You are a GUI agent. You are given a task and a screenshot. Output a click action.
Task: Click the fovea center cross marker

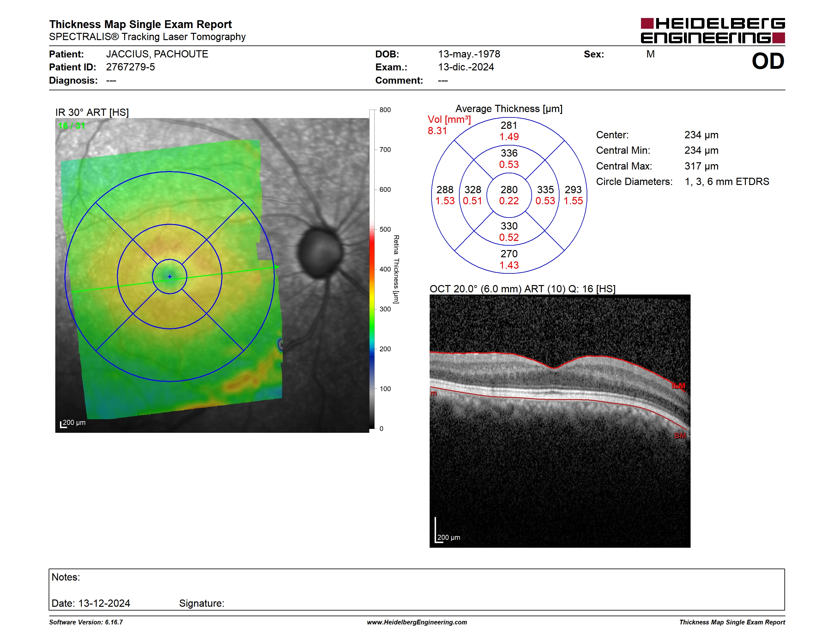coord(170,277)
